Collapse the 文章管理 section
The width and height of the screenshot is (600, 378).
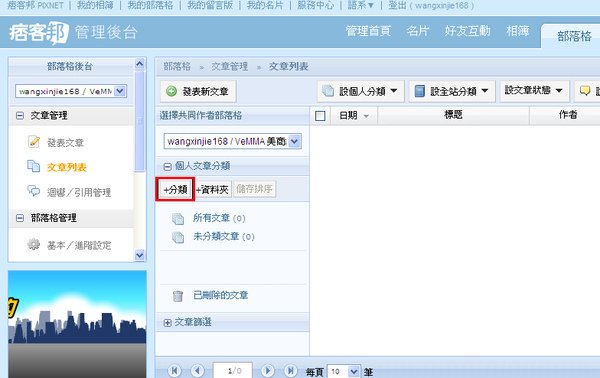coord(20,116)
